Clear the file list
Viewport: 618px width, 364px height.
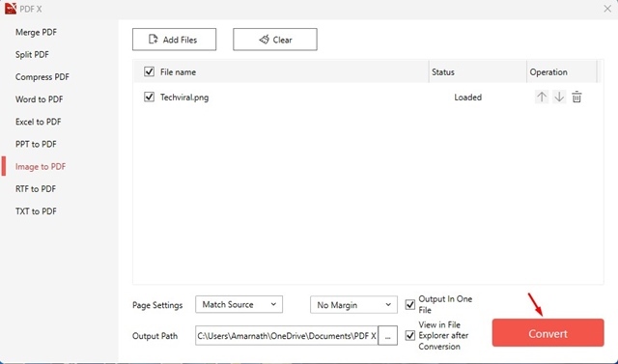[x=275, y=40]
